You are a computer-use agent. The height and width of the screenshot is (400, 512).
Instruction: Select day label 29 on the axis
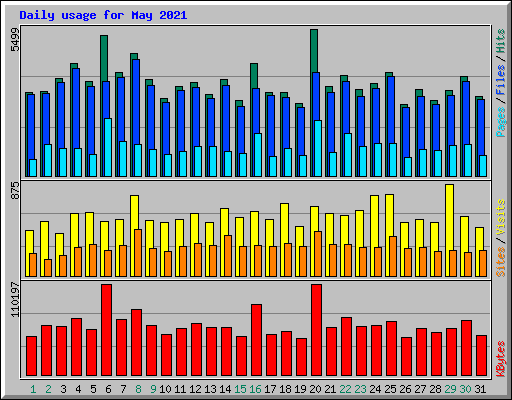pos(450,389)
